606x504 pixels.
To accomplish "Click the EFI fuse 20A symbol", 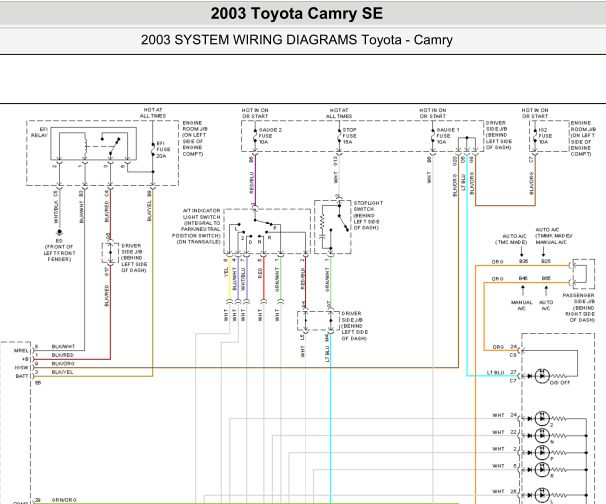I will tap(153, 150).
